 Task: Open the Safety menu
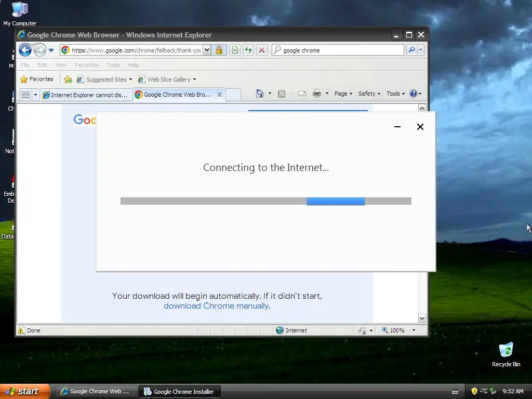pos(369,94)
